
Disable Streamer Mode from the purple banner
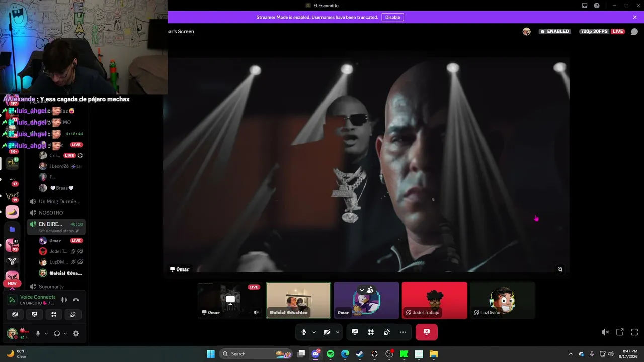392,17
